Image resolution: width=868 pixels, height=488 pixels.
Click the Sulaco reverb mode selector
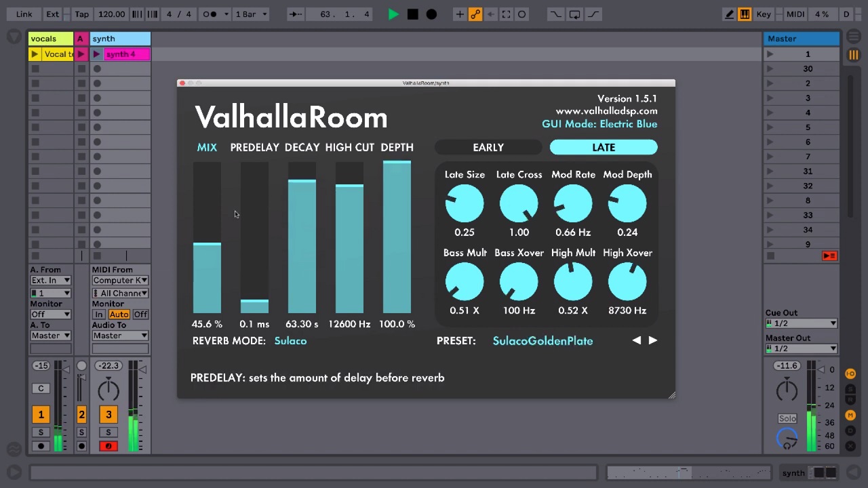290,341
